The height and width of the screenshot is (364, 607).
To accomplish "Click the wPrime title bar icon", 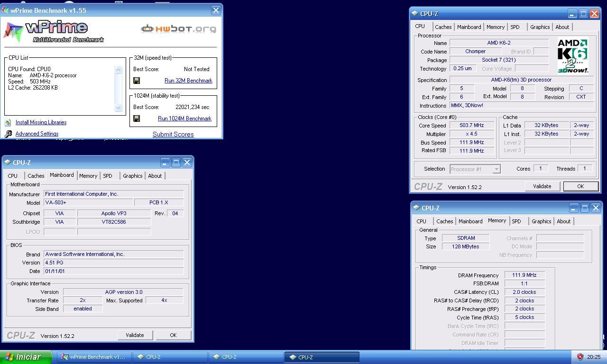I will click(x=5, y=10).
